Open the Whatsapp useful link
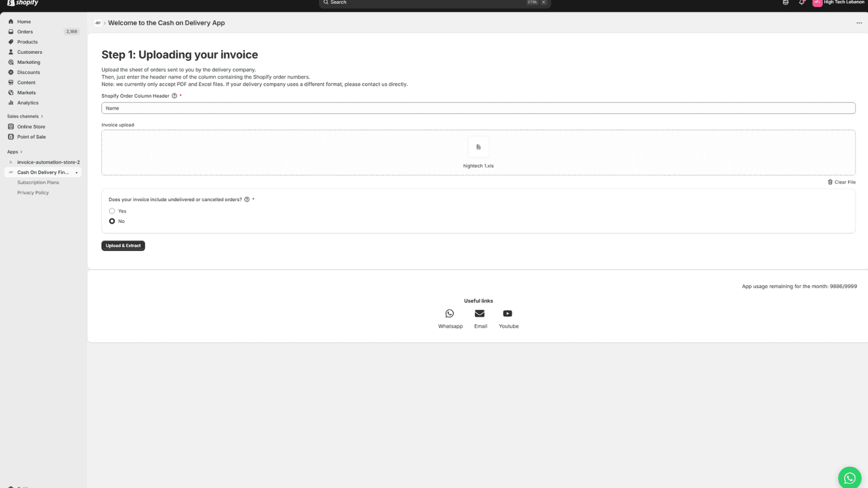Viewport: 868px width, 488px height. pos(450,319)
